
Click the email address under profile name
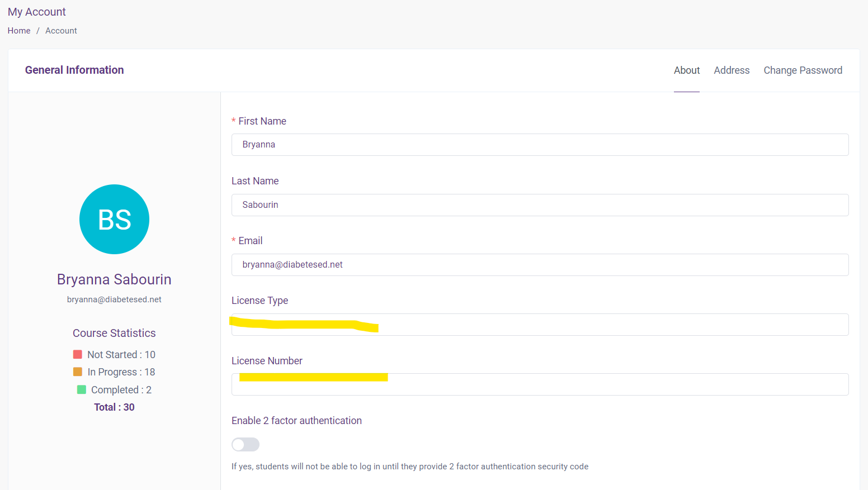click(114, 299)
